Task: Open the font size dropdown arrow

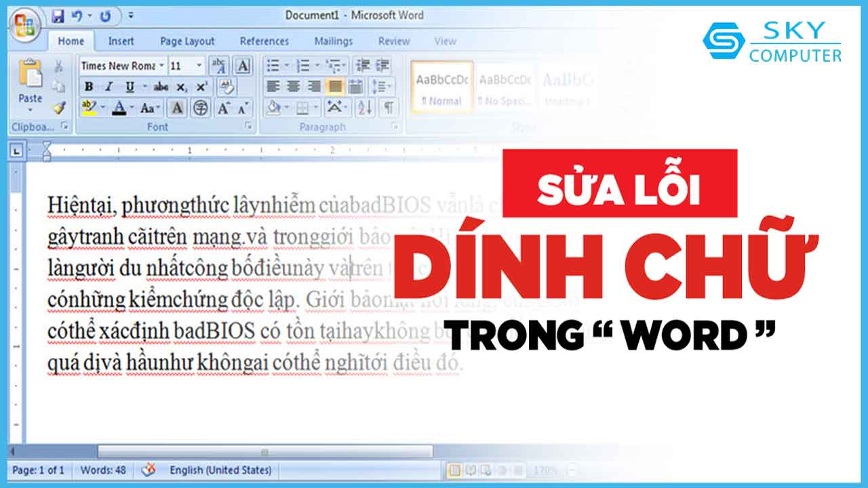Action: tap(199, 66)
